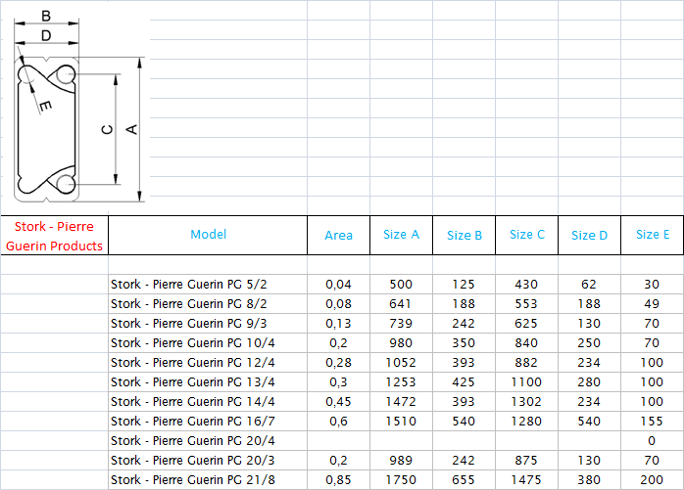
Task: Select the 'Size E' column header
Action: [652, 235]
